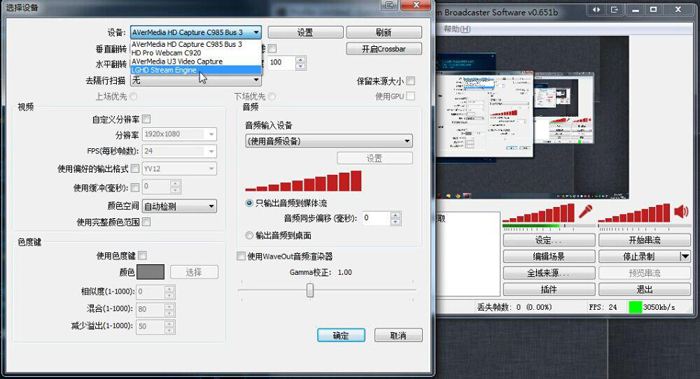The height and width of the screenshot is (379, 700).
Task: Click 设定... button in OBS window
Action: 549,240
